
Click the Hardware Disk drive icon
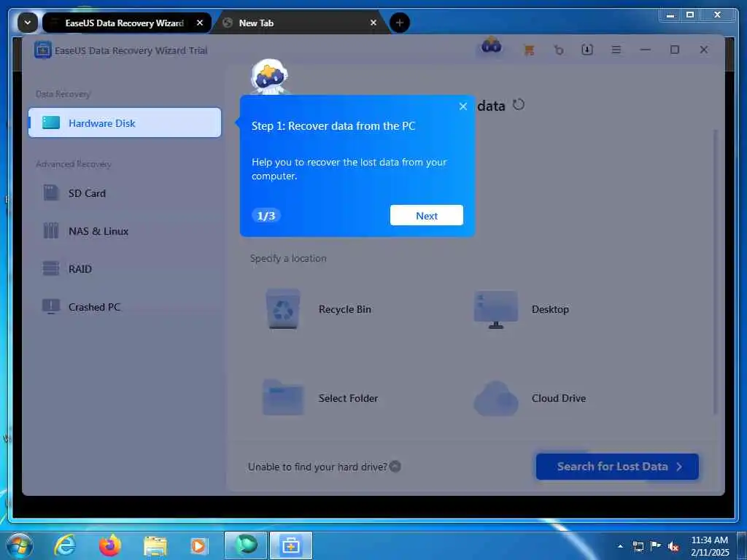coord(51,122)
